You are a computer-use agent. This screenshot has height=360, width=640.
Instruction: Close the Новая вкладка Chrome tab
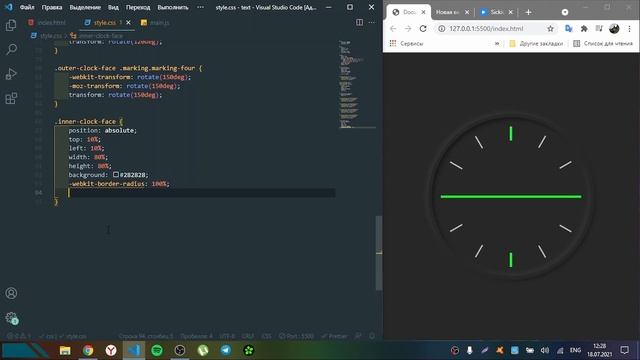[x=467, y=12]
